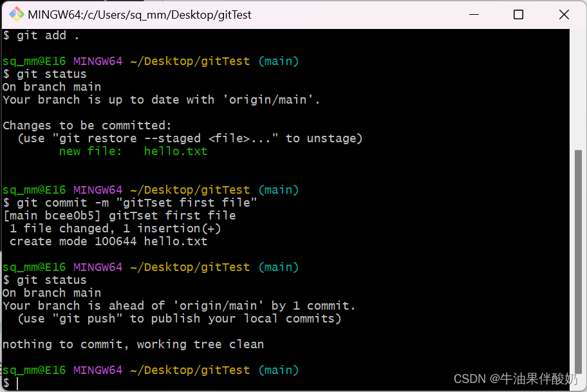Click "1 file changed, 1 insertion(+)" line
The width and height of the screenshot is (587, 392).
(x=115, y=229)
